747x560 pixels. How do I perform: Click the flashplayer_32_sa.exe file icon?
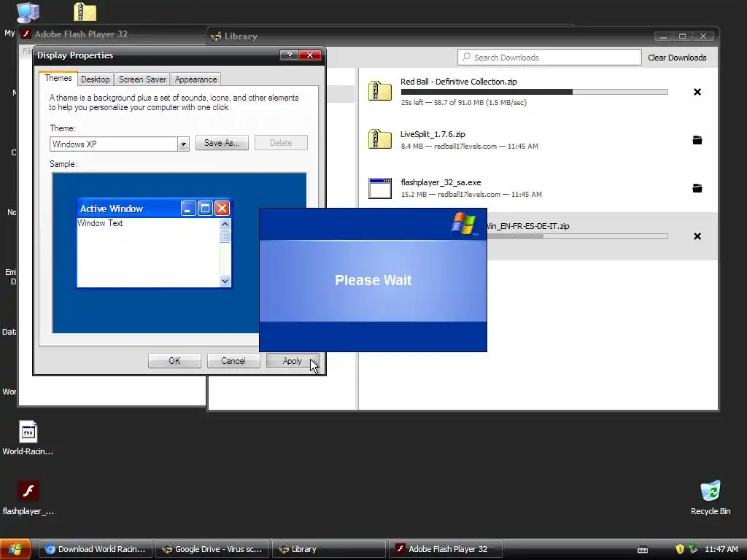pos(379,188)
